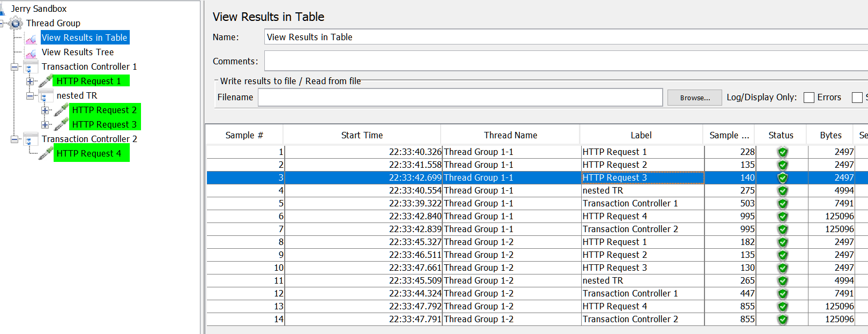
Task: Collapse the Transaction Controller 2 node
Action: pyautogui.click(x=15, y=139)
